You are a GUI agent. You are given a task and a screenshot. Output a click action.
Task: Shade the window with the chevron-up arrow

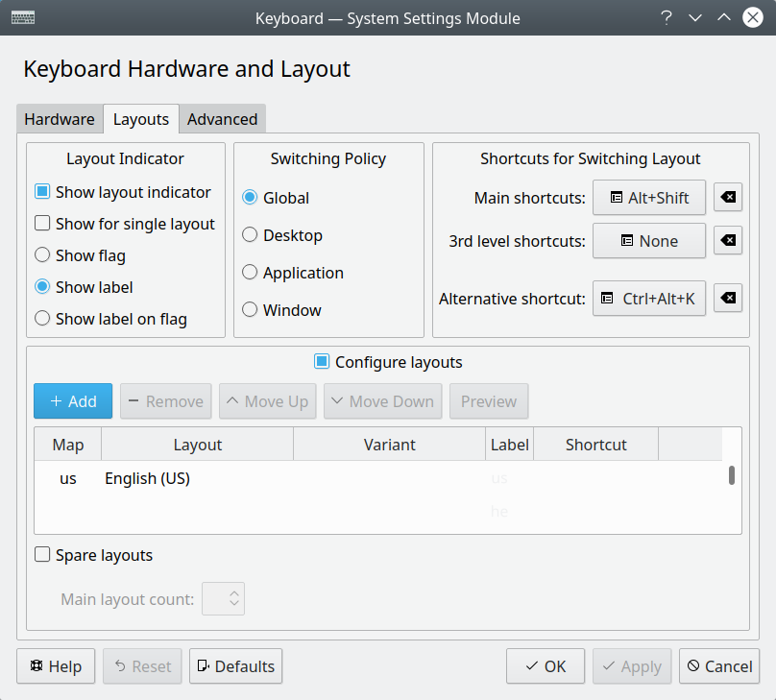point(723,17)
